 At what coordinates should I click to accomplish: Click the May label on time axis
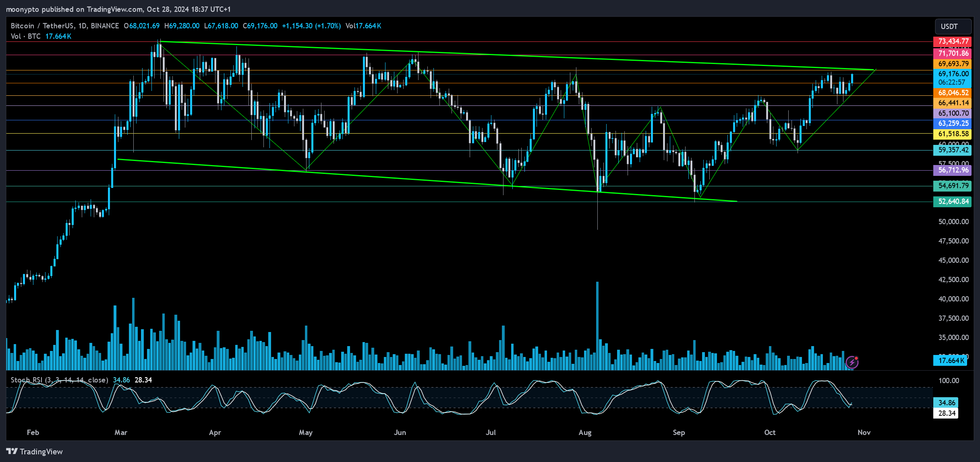coord(306,433)
